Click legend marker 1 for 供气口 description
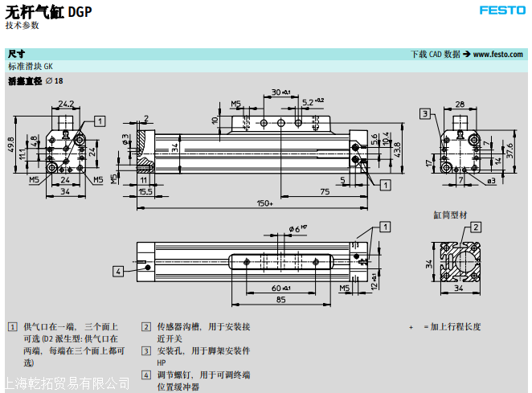532x393 pixels. tap(12, 327)
